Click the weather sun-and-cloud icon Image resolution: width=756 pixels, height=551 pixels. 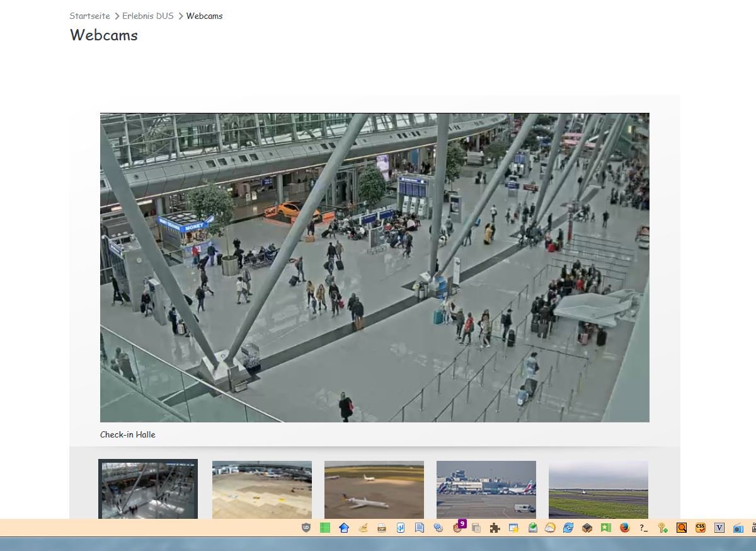[550, 528]
